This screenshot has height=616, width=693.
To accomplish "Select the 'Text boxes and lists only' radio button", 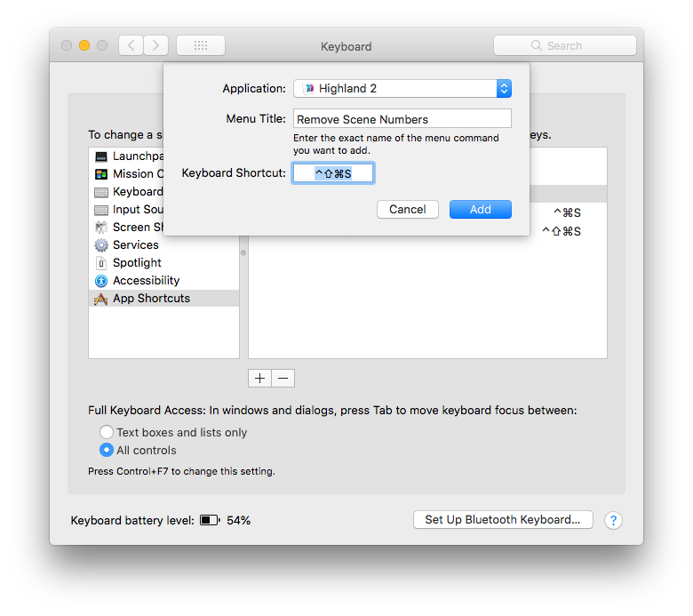I will click(107, 433).
